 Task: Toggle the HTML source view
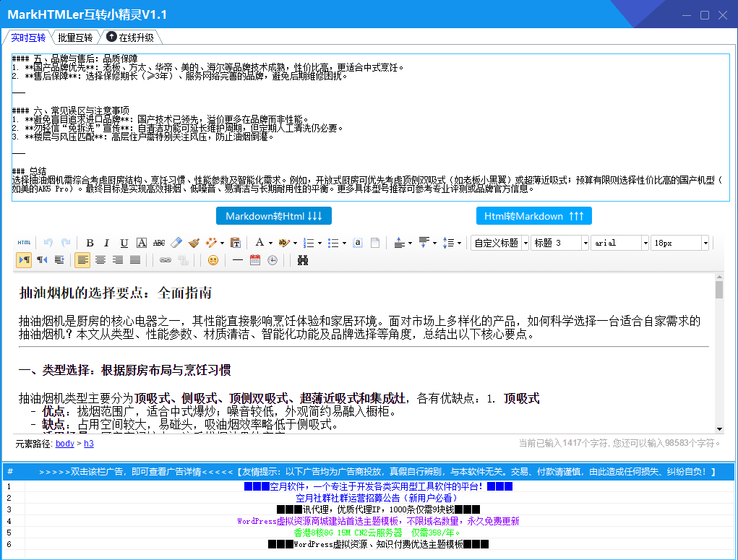pos(23,244)
